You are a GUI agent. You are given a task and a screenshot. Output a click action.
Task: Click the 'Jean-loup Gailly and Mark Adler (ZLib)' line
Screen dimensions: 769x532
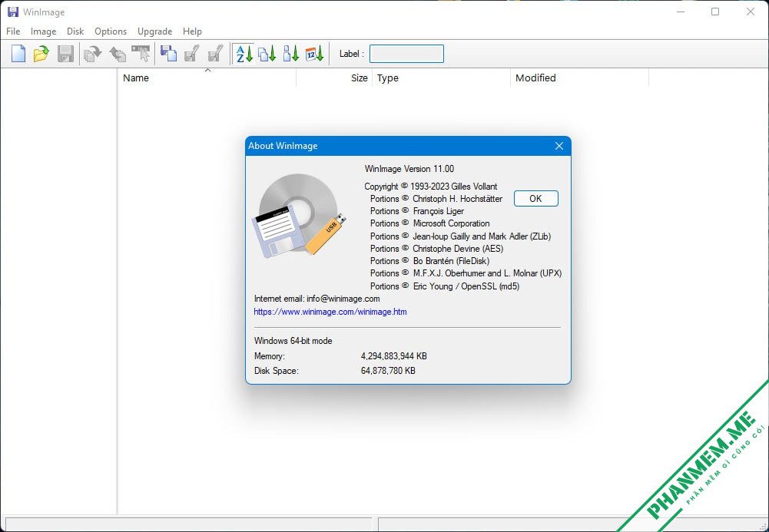coord(460,236)
